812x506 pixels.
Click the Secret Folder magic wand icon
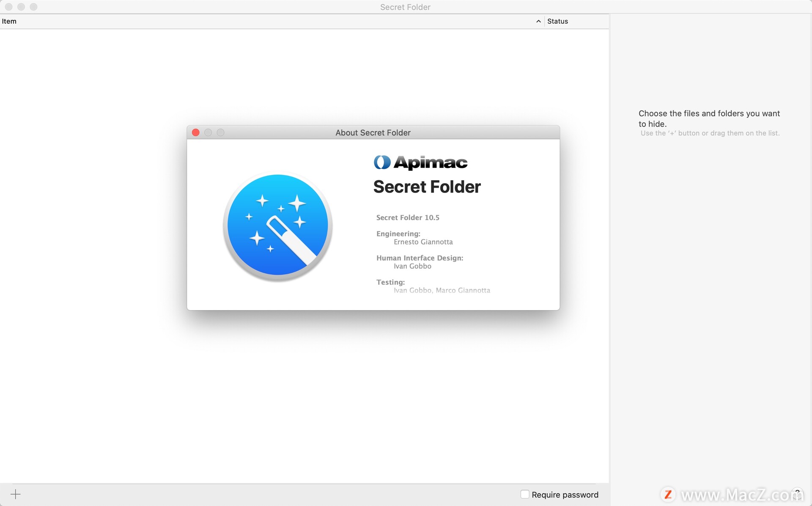click(x=277, y=225)
